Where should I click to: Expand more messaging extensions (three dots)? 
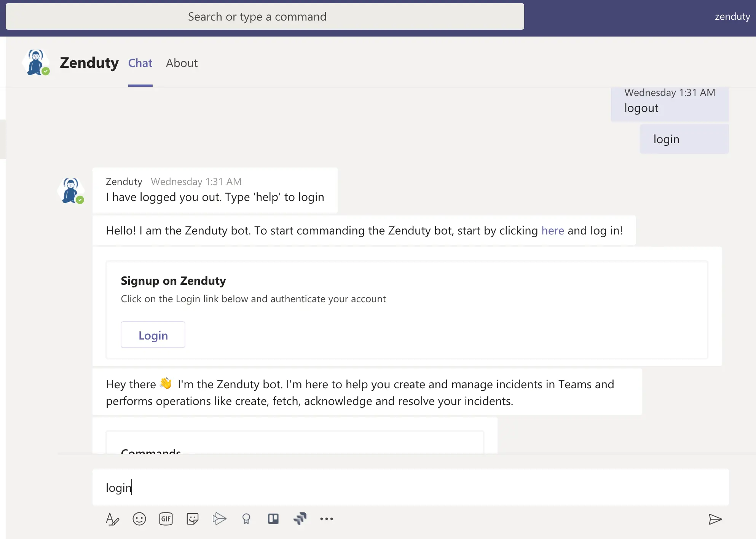click(x=327, y=519)
